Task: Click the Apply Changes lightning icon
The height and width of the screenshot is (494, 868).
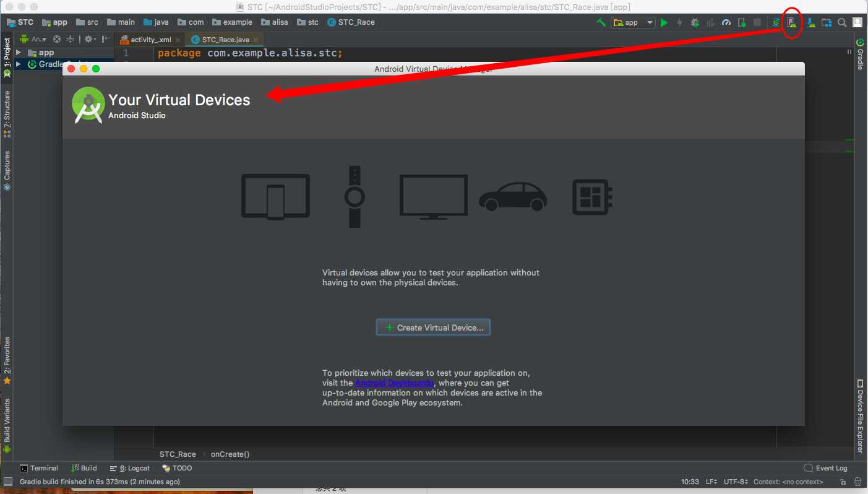Action: click(679, 22)
